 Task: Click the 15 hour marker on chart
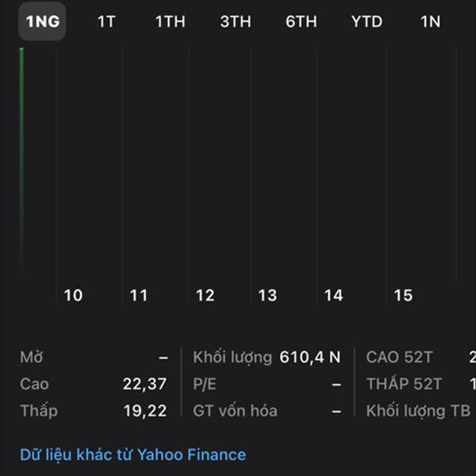(403, 295)
